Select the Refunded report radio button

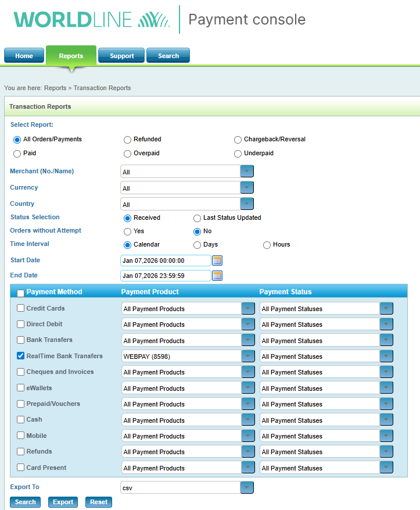click(128, 140)
